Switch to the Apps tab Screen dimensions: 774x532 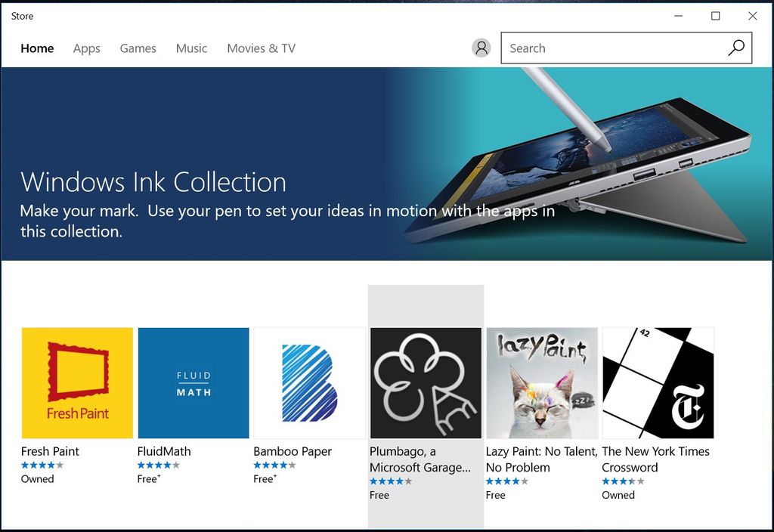coord(86,48)
